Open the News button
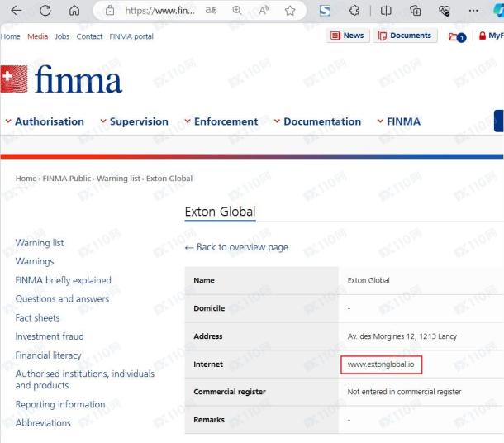Image resolution: width=504 pixels, height=443 pixels. click(x=348, y=36)
